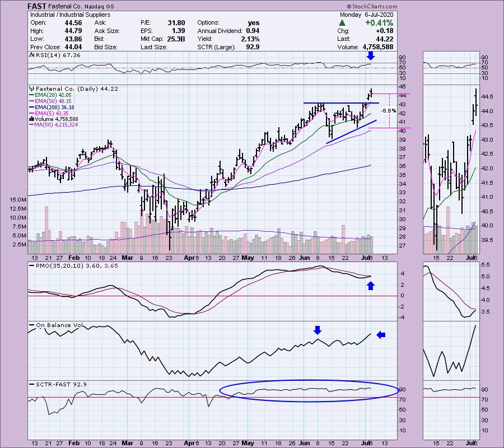Select the FAST ticker symbol in the title

tap(37, 6)
